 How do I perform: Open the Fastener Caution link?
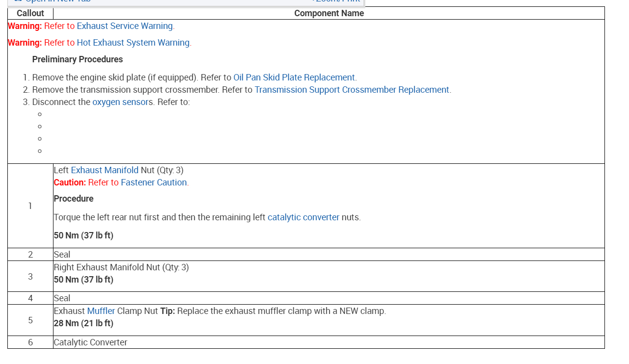point(154,182)
